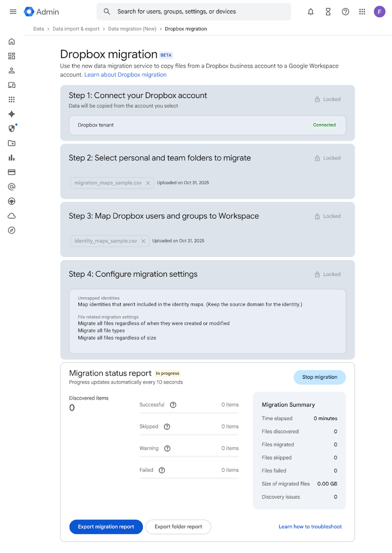Click the Security shield icon with notification dot

[x=11, y=129]
